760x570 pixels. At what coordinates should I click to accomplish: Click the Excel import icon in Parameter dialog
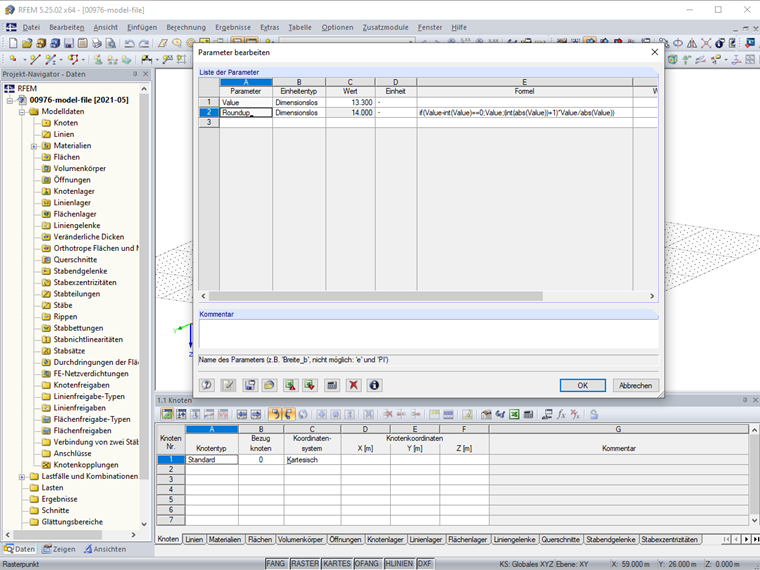310,385
